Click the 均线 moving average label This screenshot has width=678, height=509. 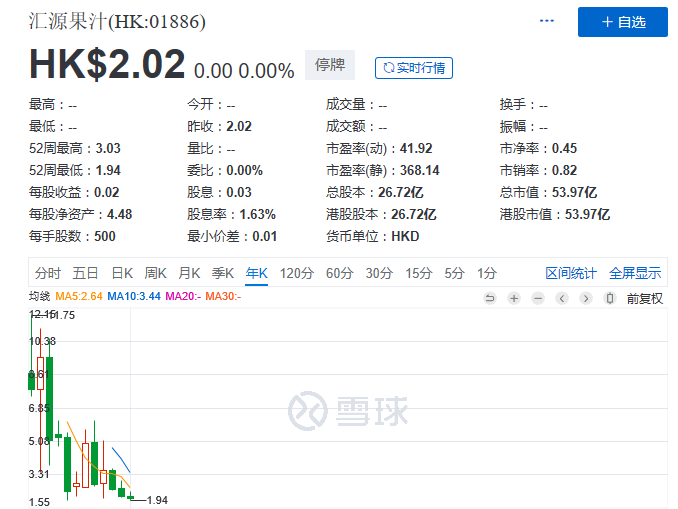tap(39, 296)
